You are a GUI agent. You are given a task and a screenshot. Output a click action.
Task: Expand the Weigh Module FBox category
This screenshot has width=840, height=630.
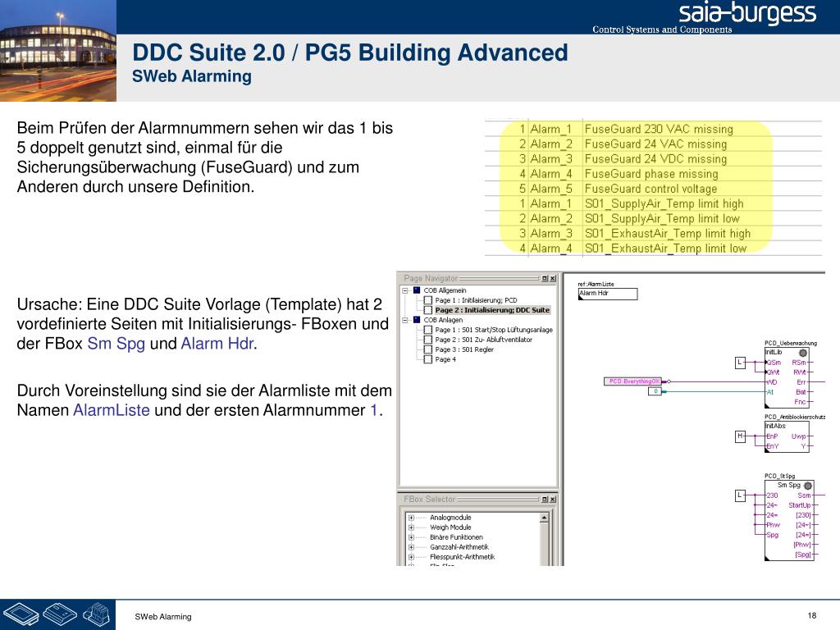411,527
